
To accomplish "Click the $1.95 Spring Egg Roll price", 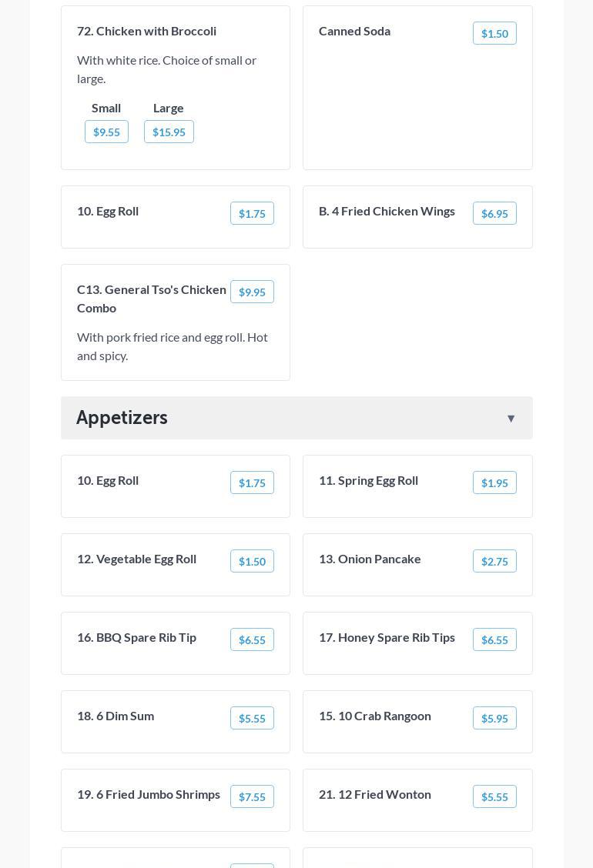I will click(x=494, y=482).
